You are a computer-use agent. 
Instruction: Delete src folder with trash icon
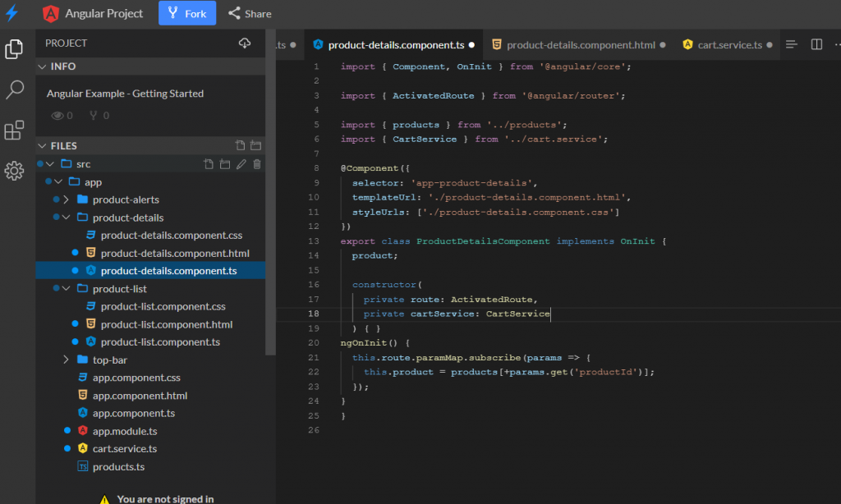pyautogui.click(x=257, y=164)
